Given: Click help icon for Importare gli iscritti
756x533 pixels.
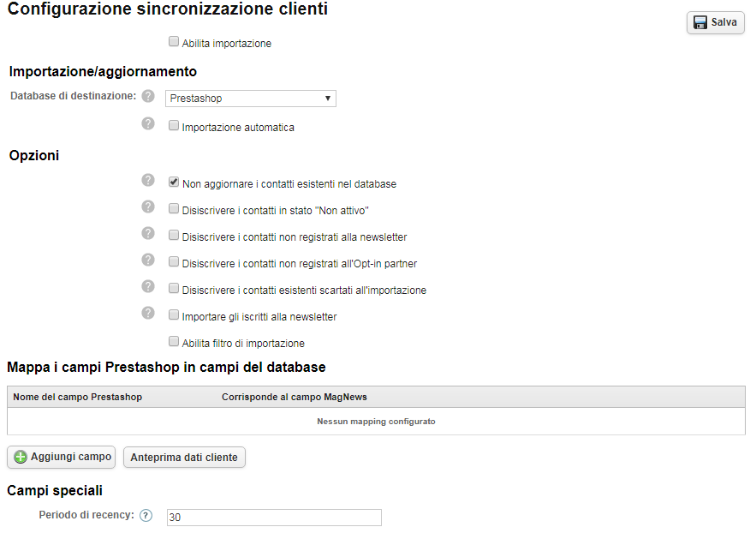Looking at the screenshot, I should 148,313.
